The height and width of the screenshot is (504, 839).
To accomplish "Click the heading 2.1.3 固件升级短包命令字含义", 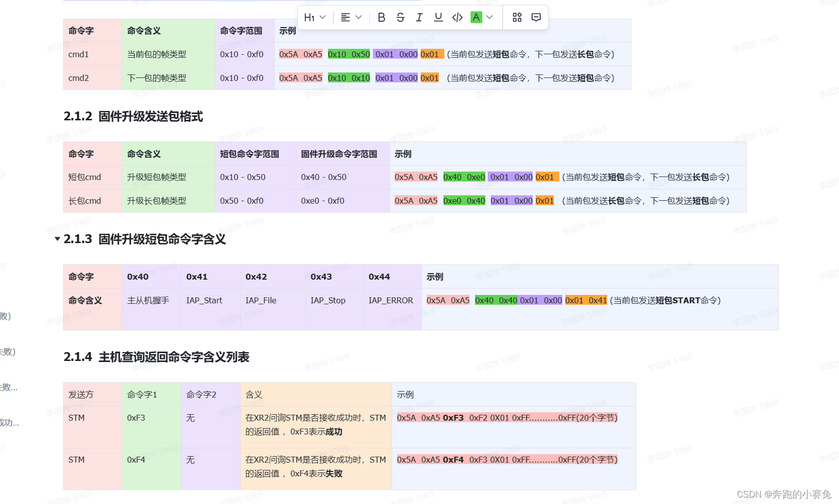I will point(145,239).
